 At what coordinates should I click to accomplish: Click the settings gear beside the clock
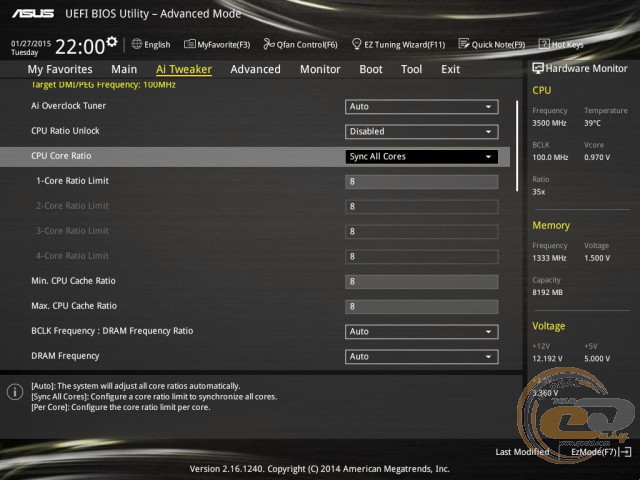click(x=112, y=41)
